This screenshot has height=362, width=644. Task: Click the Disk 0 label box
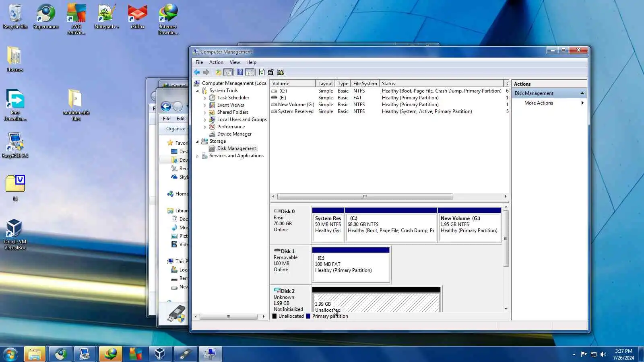[291, 225]
